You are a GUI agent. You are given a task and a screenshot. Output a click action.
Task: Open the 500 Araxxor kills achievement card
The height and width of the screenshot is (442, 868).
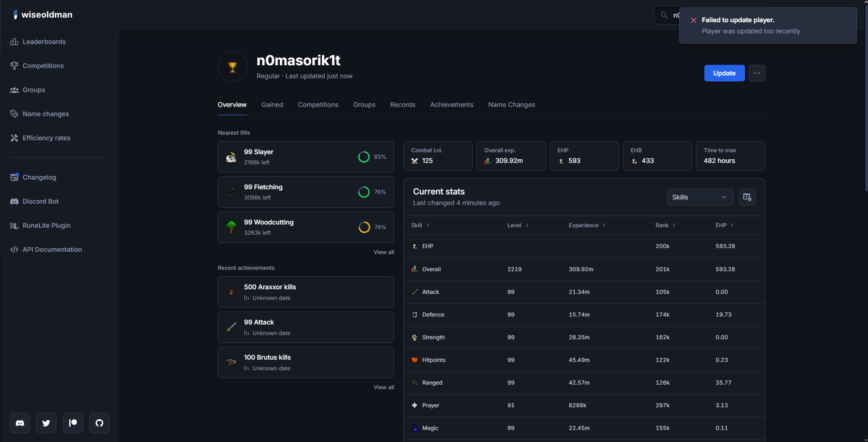(x=306, y=292)
